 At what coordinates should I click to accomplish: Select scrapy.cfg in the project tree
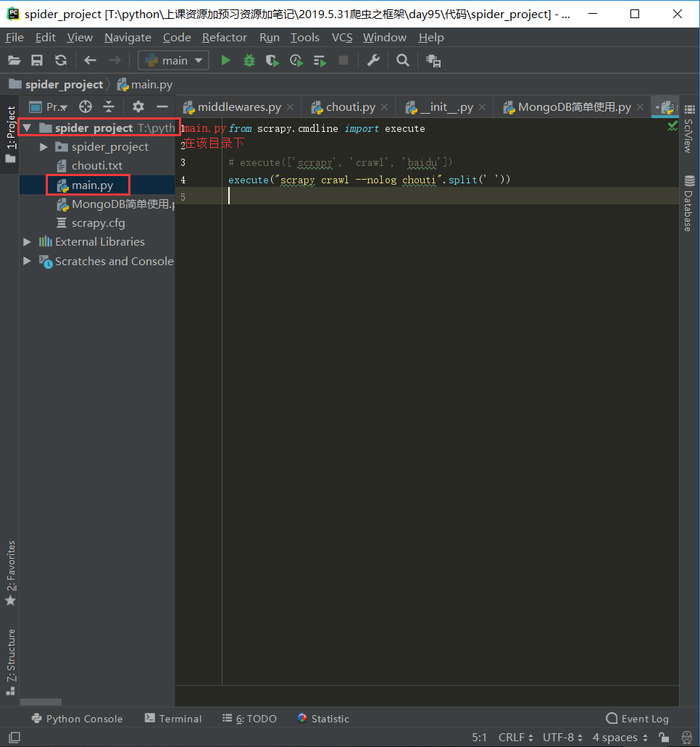pos(98,223)
